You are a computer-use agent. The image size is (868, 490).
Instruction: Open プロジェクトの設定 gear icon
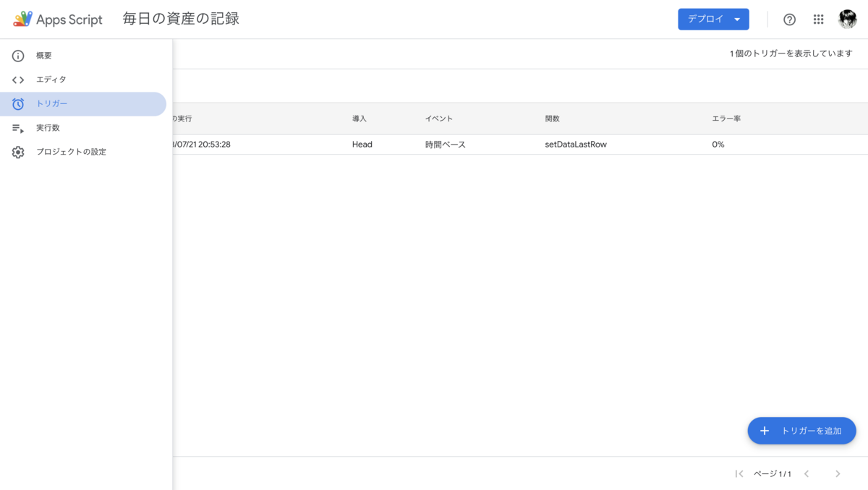[x=17, y=152]
